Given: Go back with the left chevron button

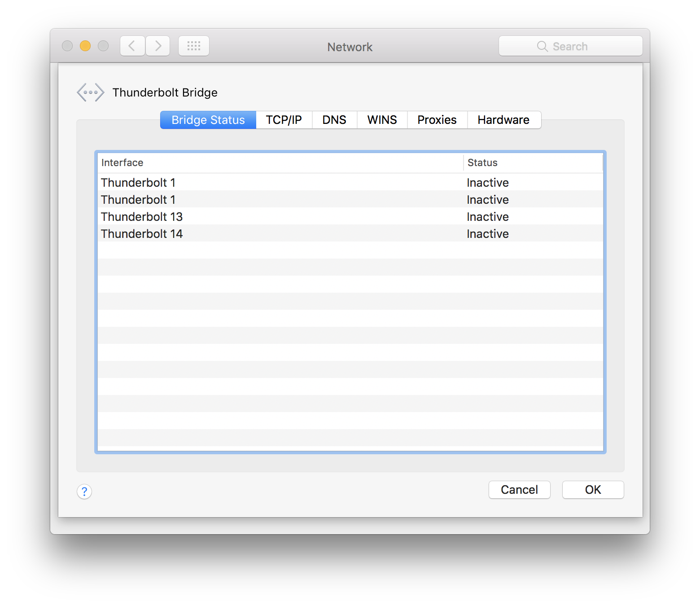Looking at the screenshot, I should click(x=132, y=46).
